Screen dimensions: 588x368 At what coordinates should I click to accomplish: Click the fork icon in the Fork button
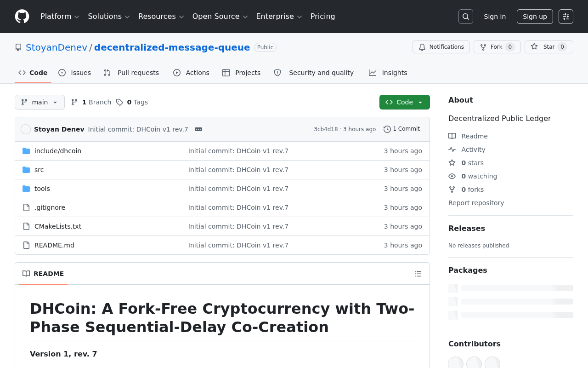483,47
